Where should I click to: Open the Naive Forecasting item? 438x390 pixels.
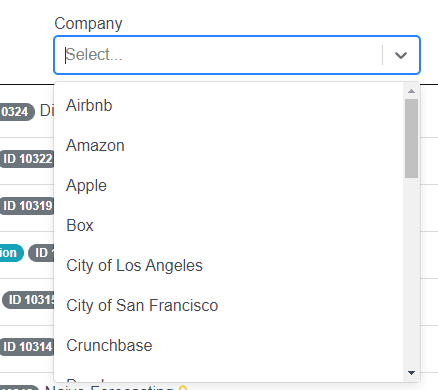tap(110, 387)
